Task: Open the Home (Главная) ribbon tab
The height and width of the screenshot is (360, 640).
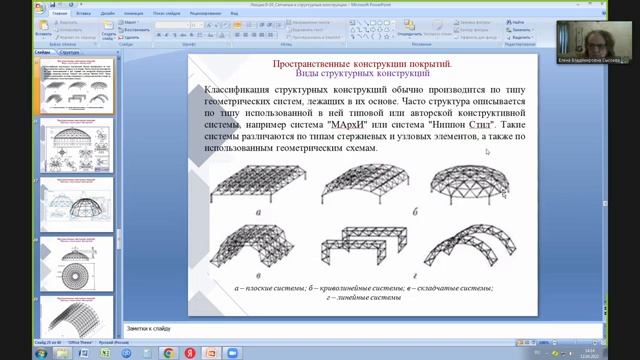Action: click(60, 13)
